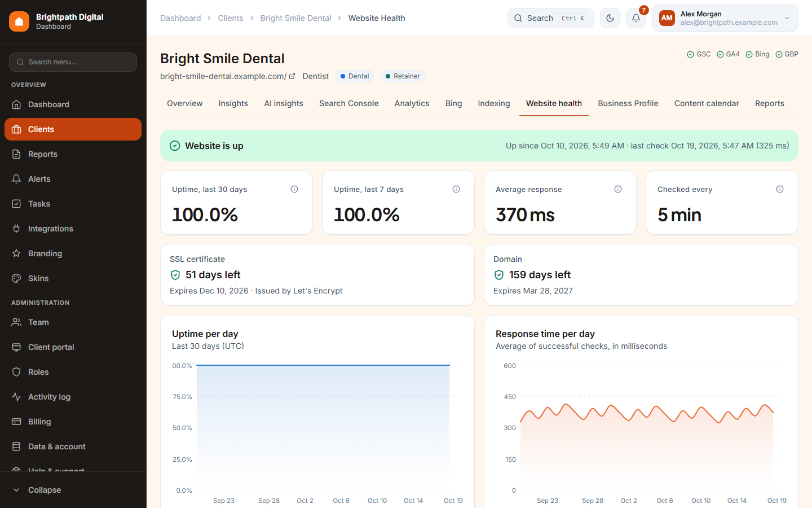This screenshot has height=508, width=812.
Task: Go to Bright Smile Dental breadcrumb link
Action: pos(295,18)
